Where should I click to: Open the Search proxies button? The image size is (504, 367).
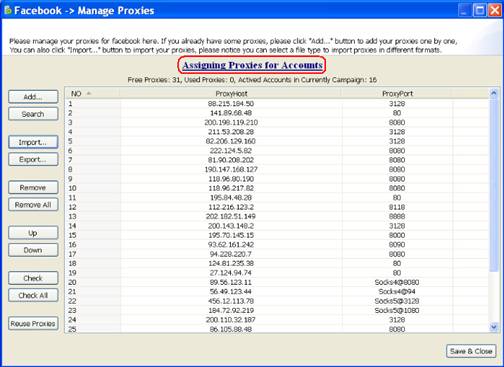tap(33, 114)
